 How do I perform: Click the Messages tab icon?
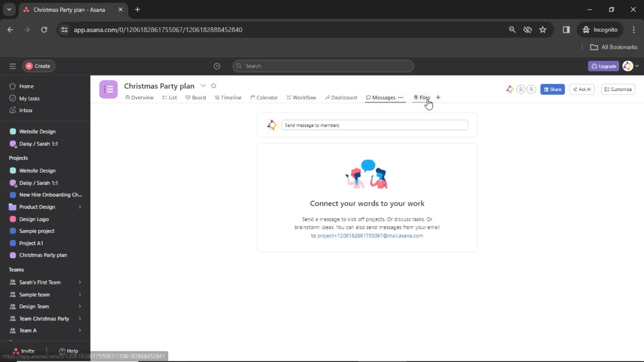[x=368, y=97]
